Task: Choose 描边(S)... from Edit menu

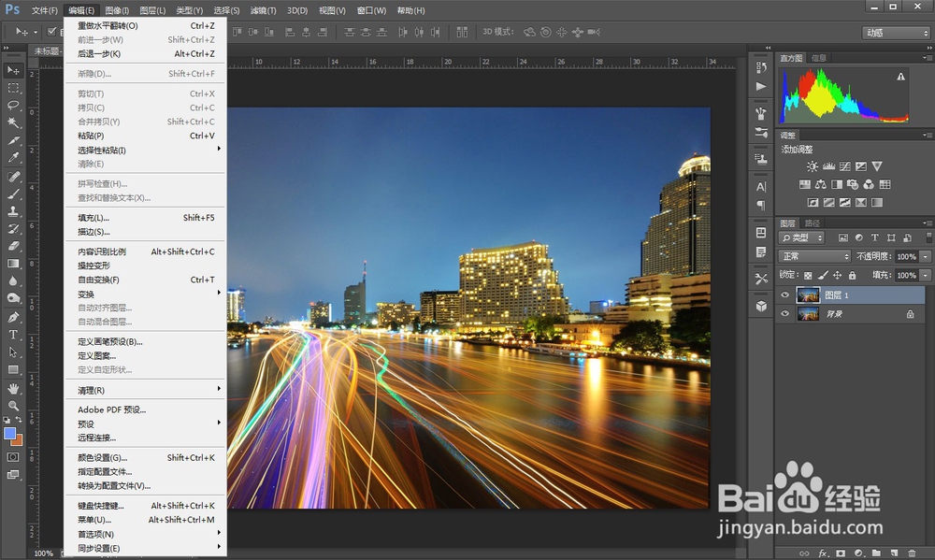Action: coord(146,232)
